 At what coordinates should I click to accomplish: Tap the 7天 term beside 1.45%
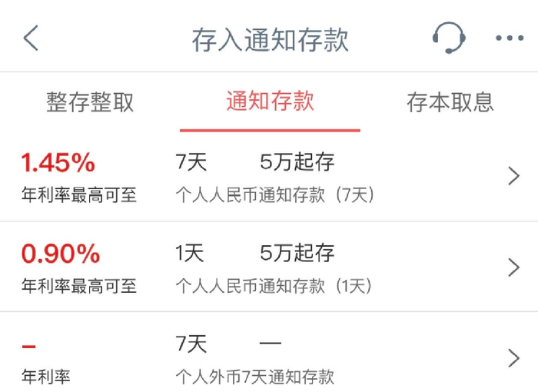(x=191, y=162)
